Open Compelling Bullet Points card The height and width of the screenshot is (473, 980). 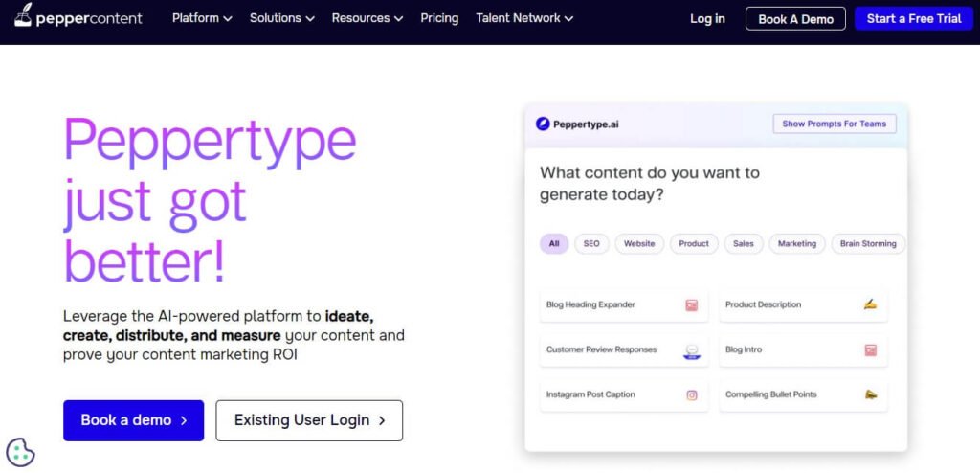click(x=803, y=394)
